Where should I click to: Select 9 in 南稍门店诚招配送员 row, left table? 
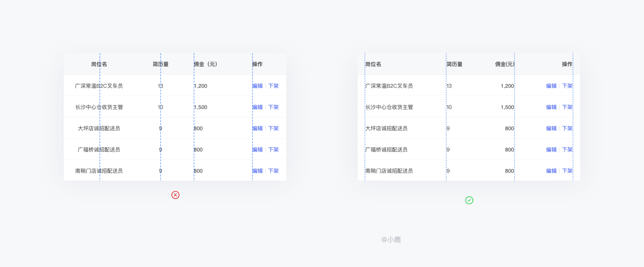pyautogui.click(x=161, y=171)
